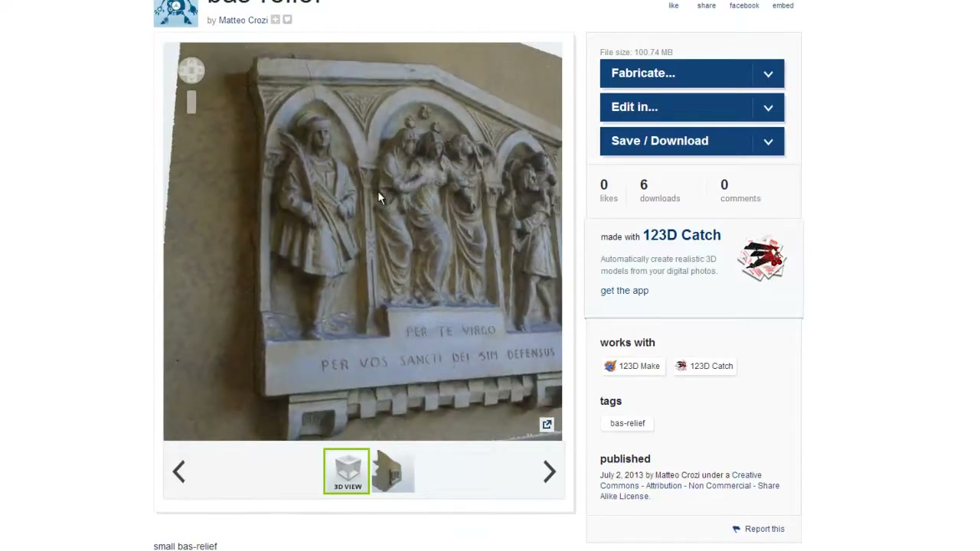
Task: Click the follow plus icon beside Matteo Crozi
Action: pyautogui.click(x=276, y=20)
